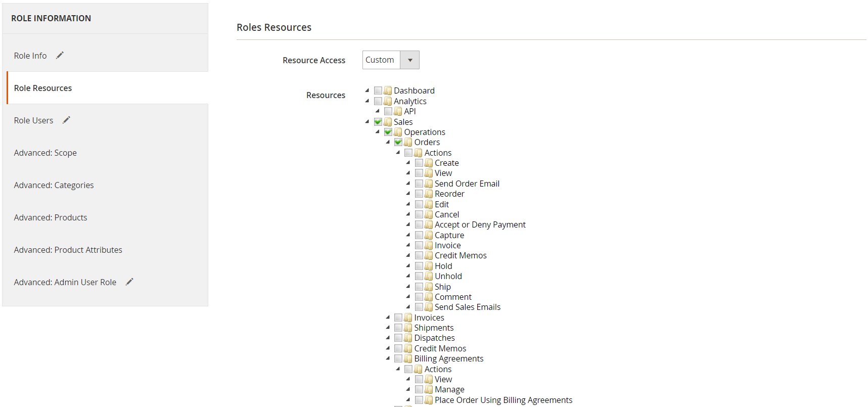Collapse the Orders tree node
Image resolution: width=868 pixels, height=407 pixels.
click(388, 142)
